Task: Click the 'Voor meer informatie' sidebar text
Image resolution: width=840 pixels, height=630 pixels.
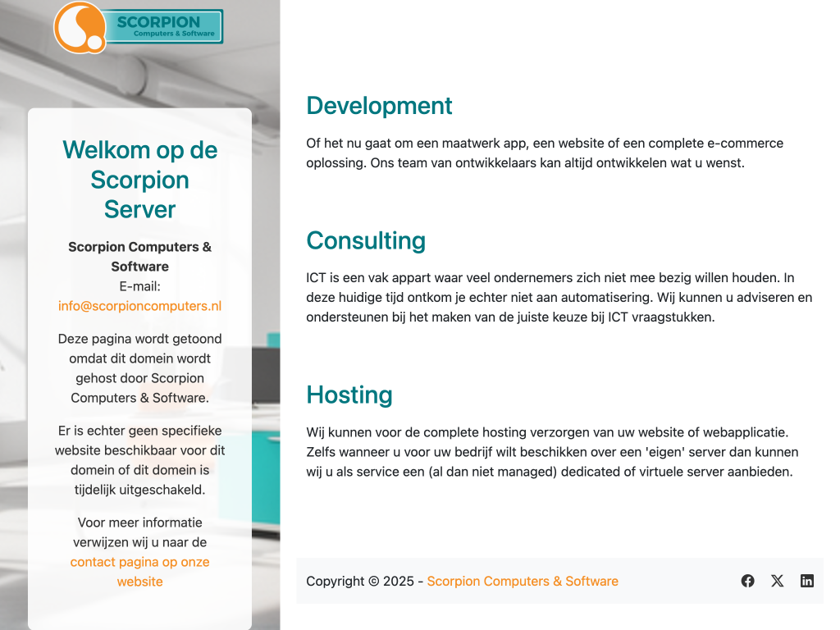Action: [x=139, y=532]
